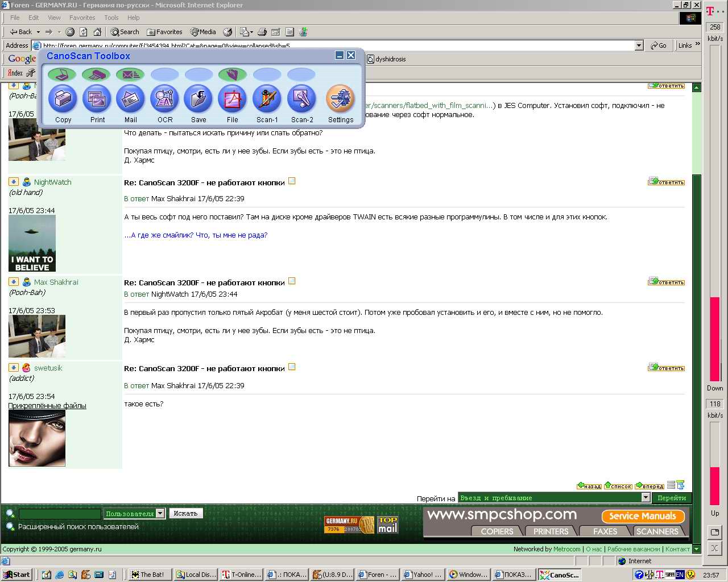Click the Перейти button
The image size is (728, 582).
point(672,498)
